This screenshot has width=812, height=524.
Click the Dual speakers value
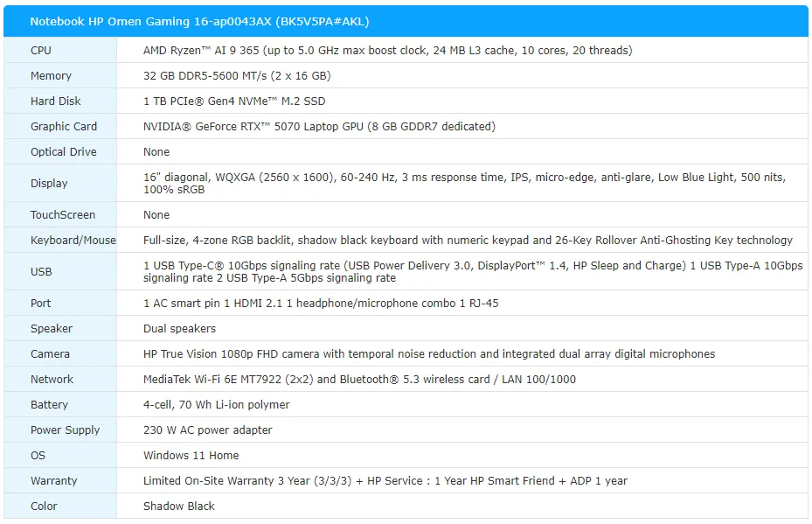click(179, 329)
